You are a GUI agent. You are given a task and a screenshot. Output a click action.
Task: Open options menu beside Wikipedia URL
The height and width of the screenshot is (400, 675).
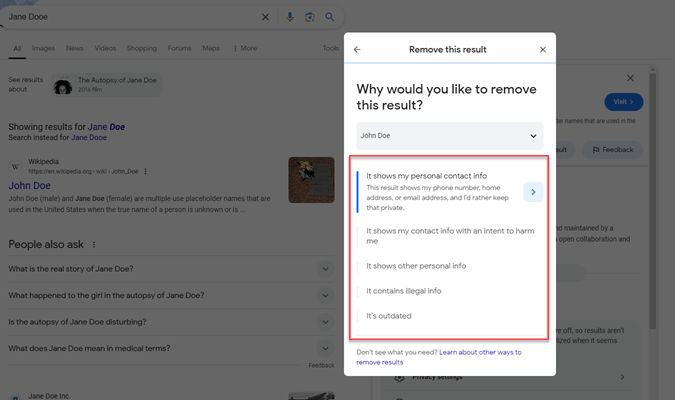pyautogui.click(x=146, y=171)
